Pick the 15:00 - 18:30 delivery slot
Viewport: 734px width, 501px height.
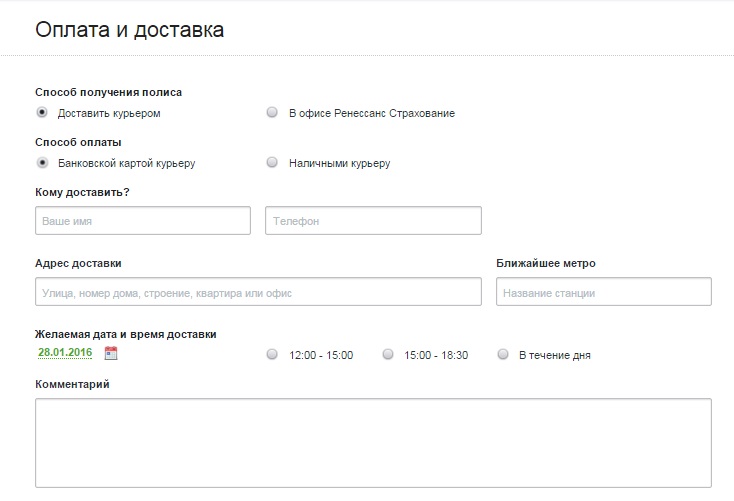387,354
